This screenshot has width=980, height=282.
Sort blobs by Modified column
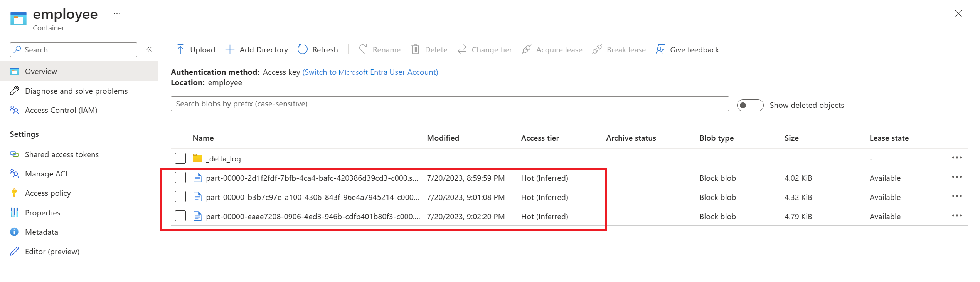pyautogui.click(x=443, y=138)
